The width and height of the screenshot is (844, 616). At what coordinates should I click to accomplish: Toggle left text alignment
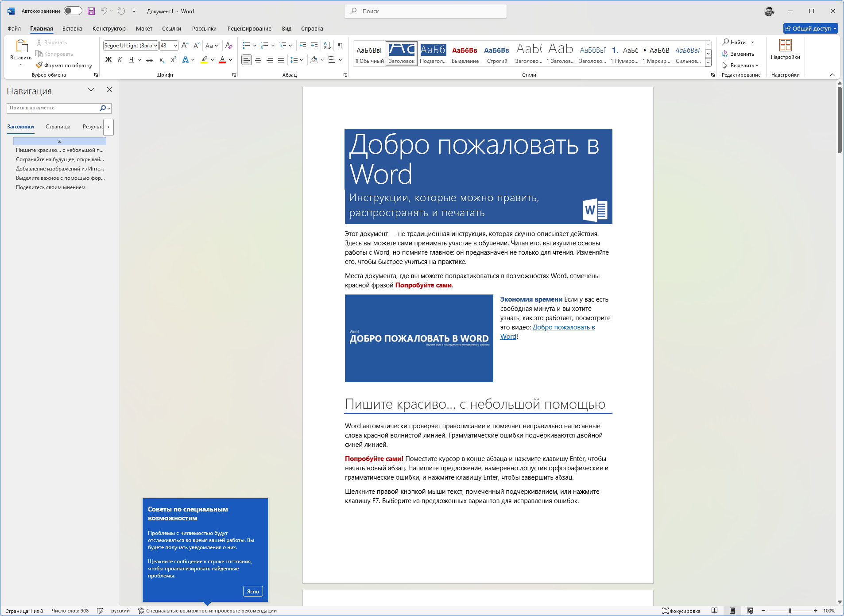(247, 60)
